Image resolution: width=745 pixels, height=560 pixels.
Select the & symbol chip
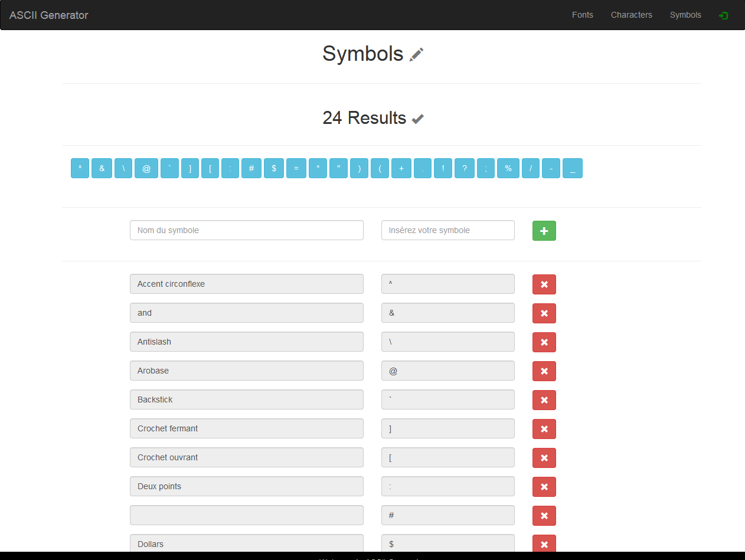tap(102, 168)
